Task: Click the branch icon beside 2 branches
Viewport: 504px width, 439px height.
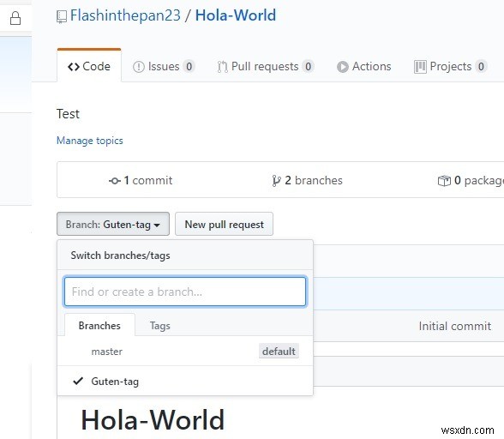Action: (276, 181)
